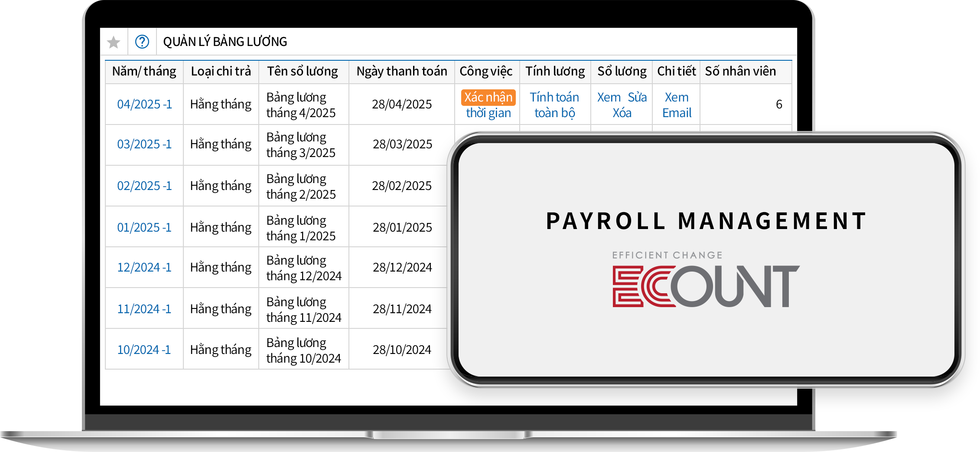Open the 12/2024 -1 payroll entry

[x=144, y=268]
